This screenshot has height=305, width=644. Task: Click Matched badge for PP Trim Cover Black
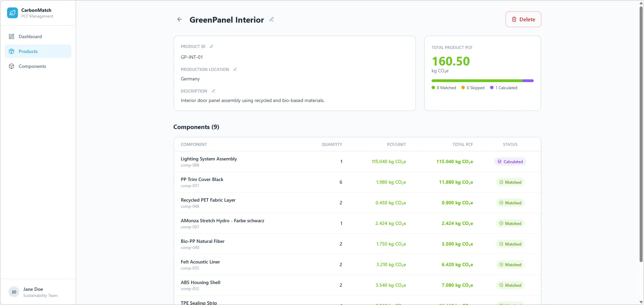510,182
